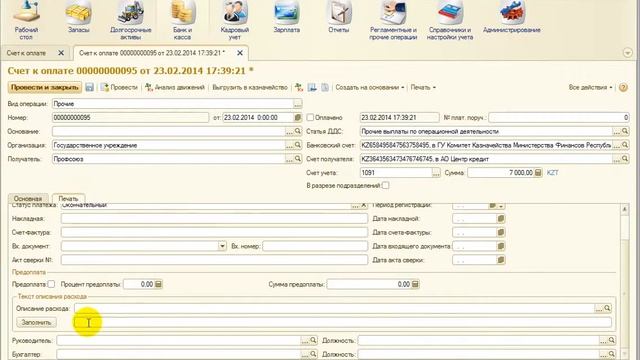640x360 pixels.
Task: Click the KZT currency link
Action: tap(552, 173)
